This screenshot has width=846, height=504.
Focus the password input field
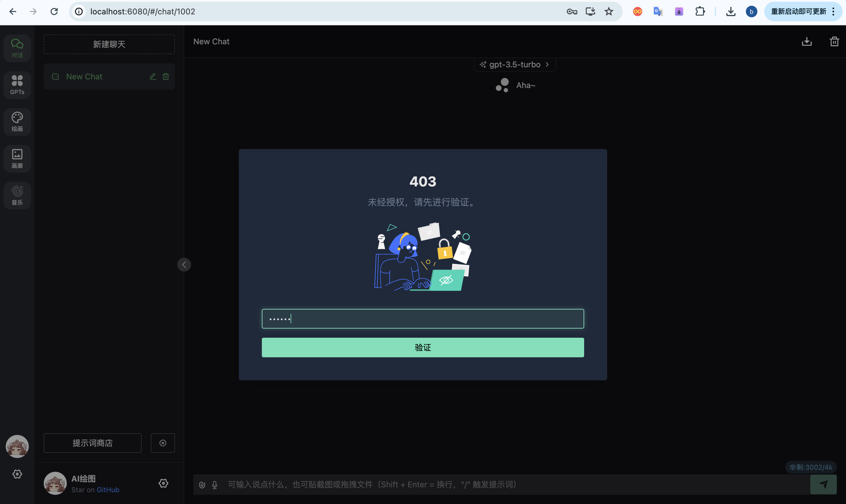coord(422,318)
